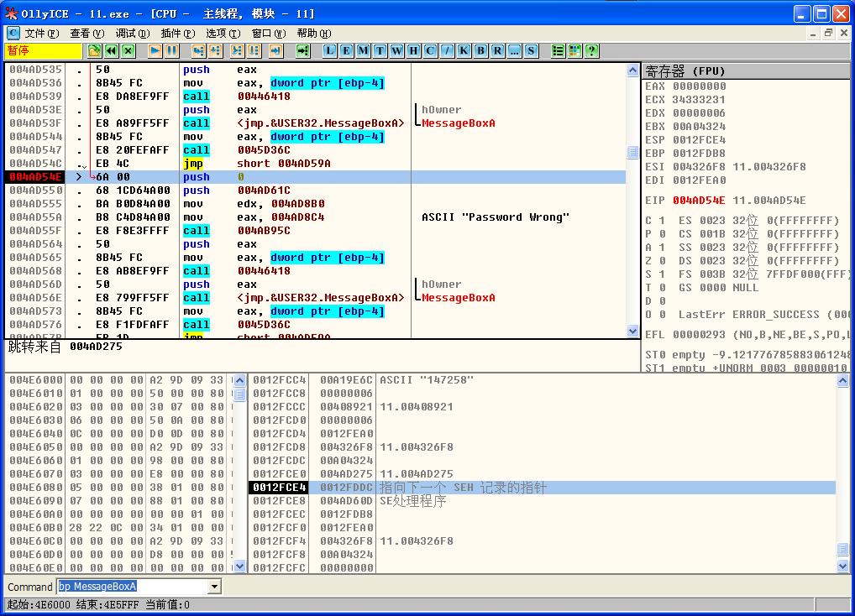Screen dimensions: 855x616
Task: Open Handles window with H button
Action: pos(414,51)
